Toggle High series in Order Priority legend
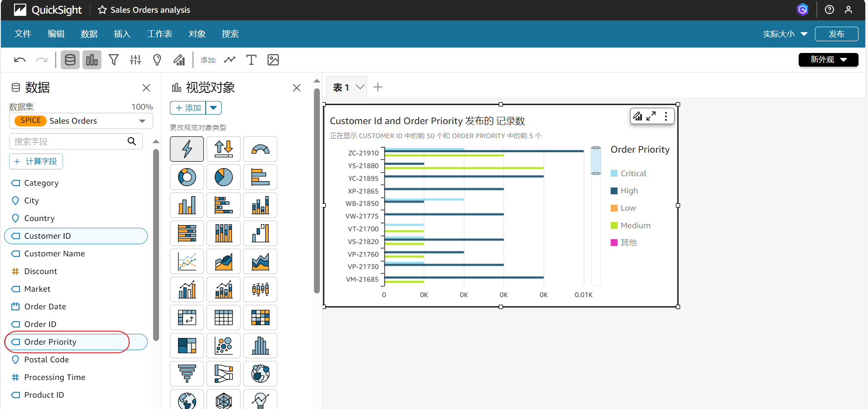The width and height of the screenshot is (868, 409). tap(629, 191)
